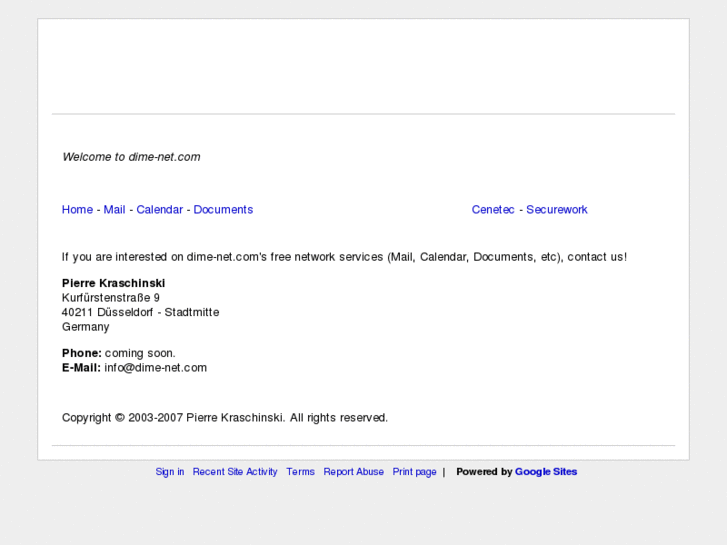Click the bold 'Phone:' label
Screen dimensions: 727x545
82,353
